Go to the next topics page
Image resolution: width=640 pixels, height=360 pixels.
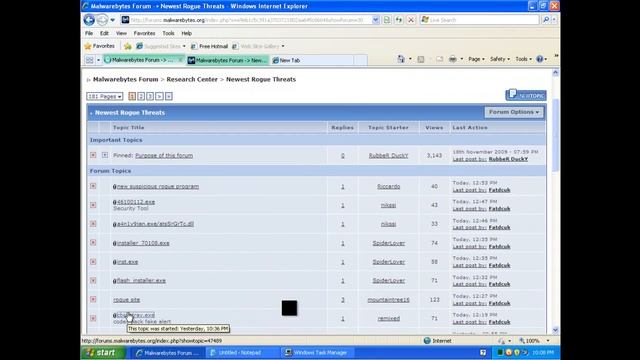click(159, 96)
